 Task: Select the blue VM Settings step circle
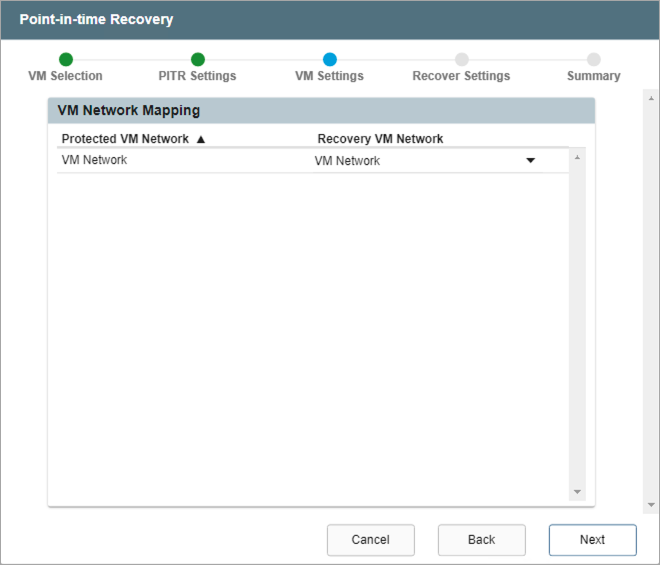[x=330, y=60]
